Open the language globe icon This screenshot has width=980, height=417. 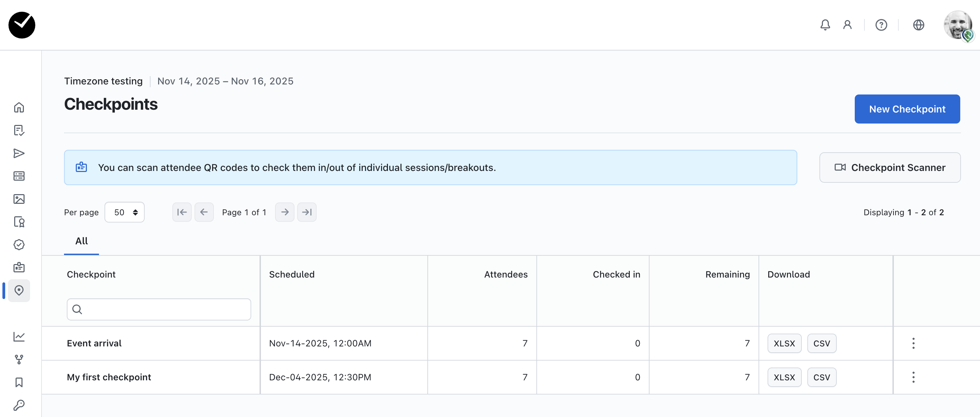918,25
